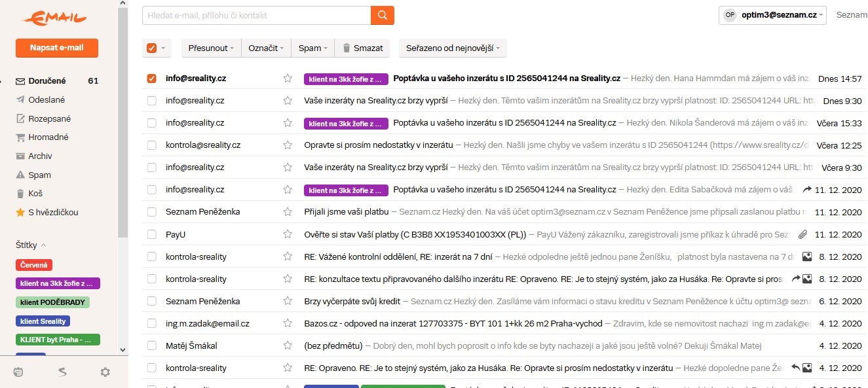Image resolution: width=868 pixels, height=388 pixels.
Task: Check the info@sreality.cz Včera 15:33 email checkbox
Action: (152, 123)
